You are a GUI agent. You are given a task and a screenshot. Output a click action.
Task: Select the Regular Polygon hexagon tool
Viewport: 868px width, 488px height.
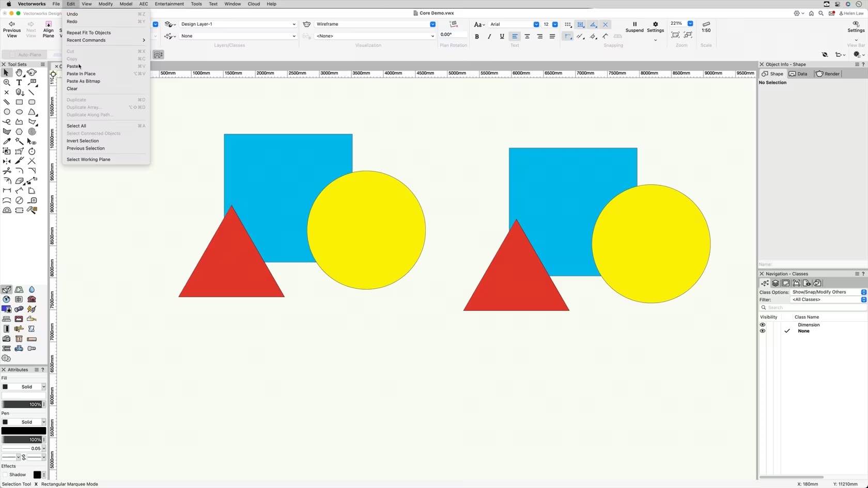(19, 132)
